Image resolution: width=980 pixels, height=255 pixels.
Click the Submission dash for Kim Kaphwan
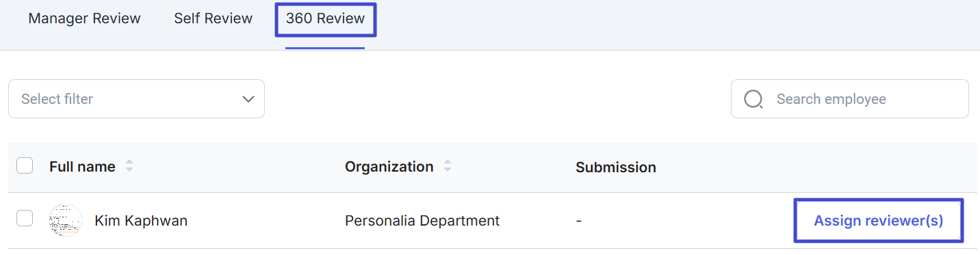[x=578, y=221]
